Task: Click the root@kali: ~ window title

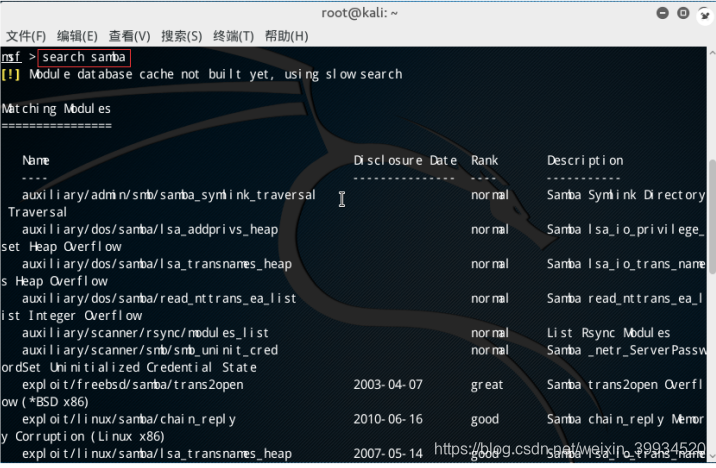Action: pyautogui.click(x=359, y=13)
